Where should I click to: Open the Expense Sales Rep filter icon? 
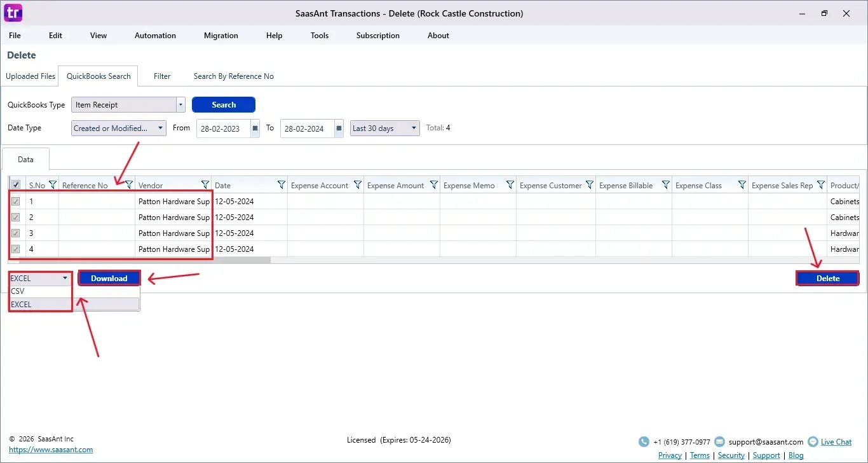pyautogui.click(x=822, y=185)
